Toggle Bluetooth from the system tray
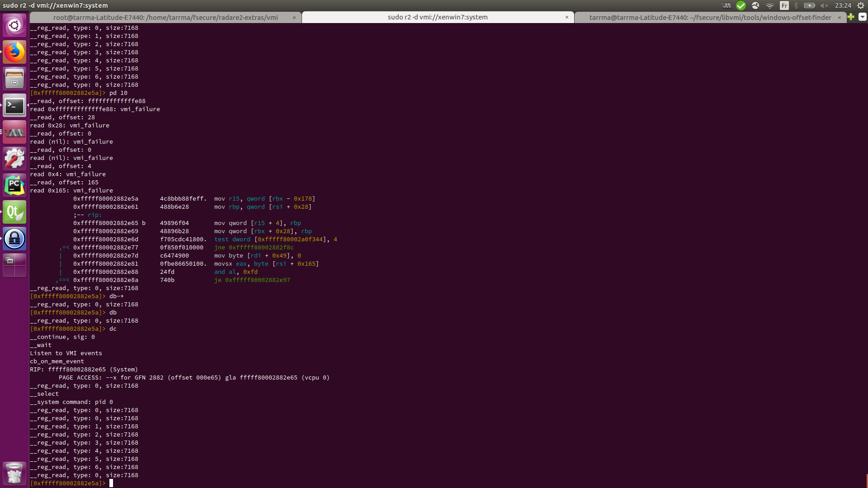This screenshot has height=488, width=868. click(x=796, y=6)
